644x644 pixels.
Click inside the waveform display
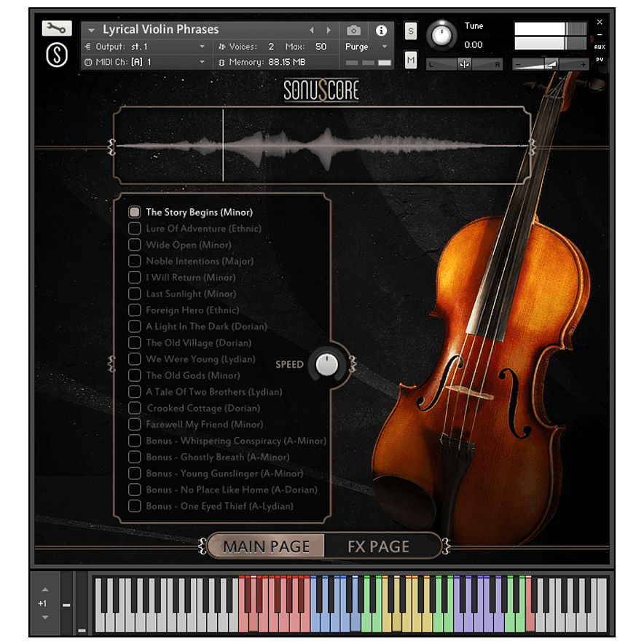click(x=322, y=145)
